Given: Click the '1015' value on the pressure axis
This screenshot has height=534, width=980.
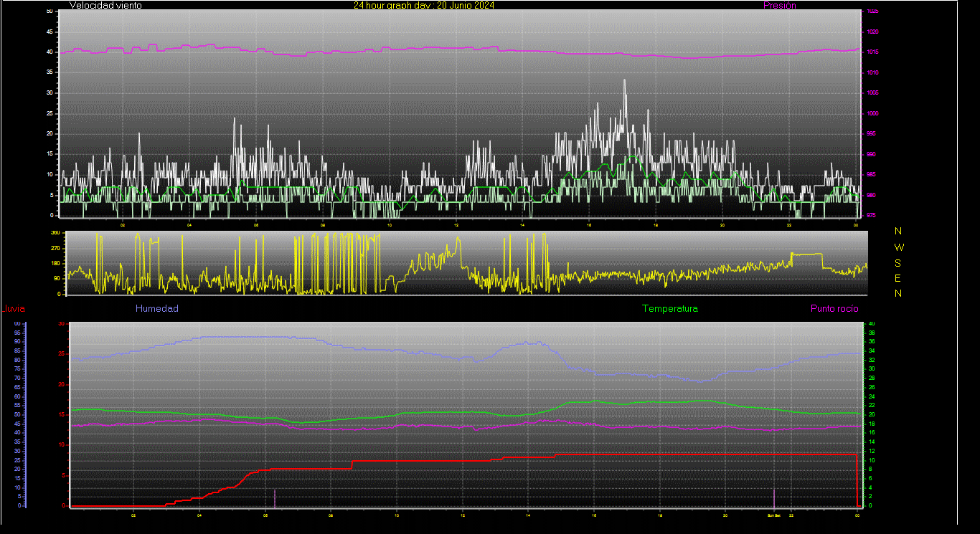Looking at the screenshot, I should coord(872,52).
